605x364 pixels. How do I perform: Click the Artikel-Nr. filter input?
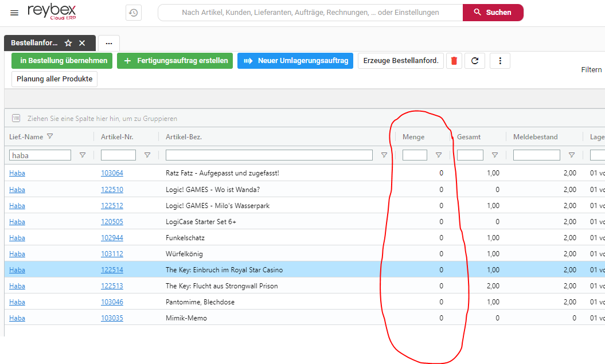119,155
